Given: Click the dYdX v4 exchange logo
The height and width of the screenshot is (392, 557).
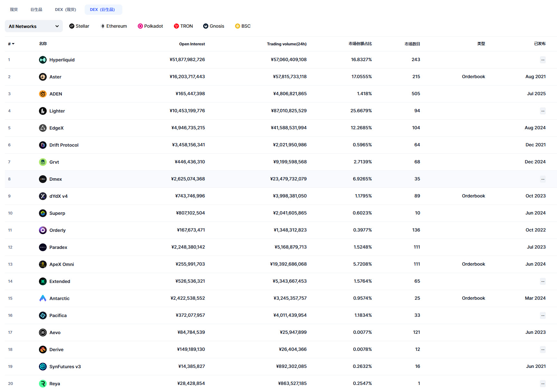Looking at the screenshot, I should pyautogui.click(x=43, y=196).
